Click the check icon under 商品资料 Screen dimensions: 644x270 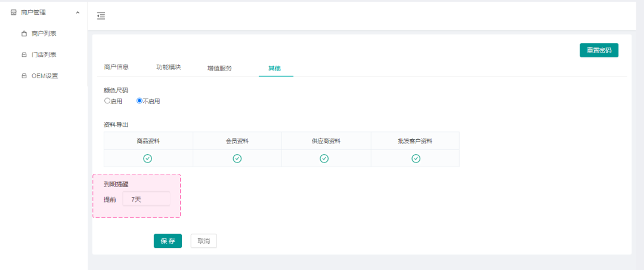pos(148,158)
